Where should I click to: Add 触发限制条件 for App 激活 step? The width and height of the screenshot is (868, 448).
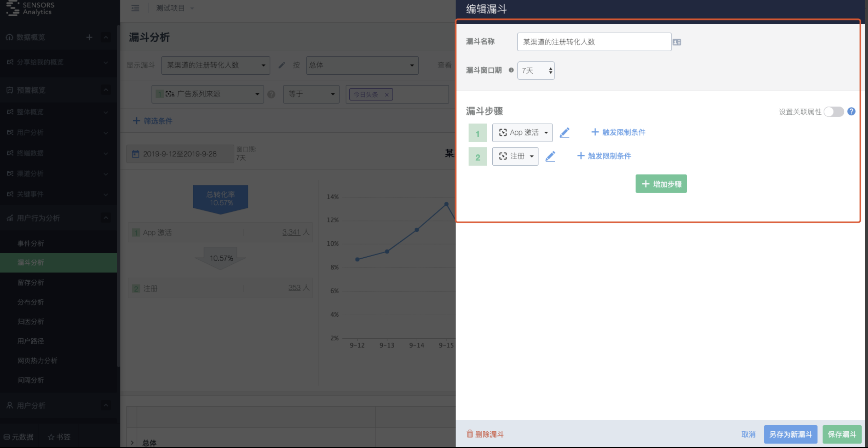pos(618,132)
